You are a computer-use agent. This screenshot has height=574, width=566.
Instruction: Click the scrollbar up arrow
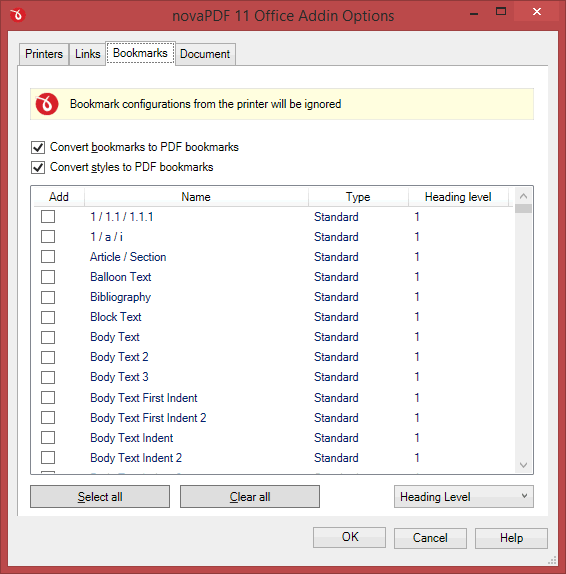click(x=524, y=196)
